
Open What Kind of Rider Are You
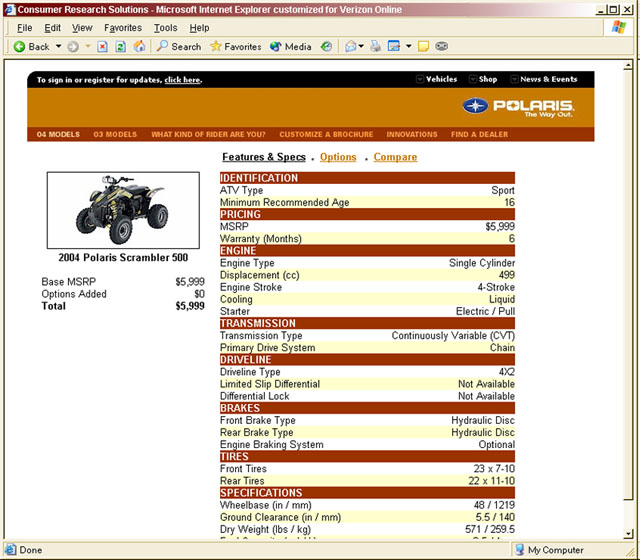coord(208,134)
